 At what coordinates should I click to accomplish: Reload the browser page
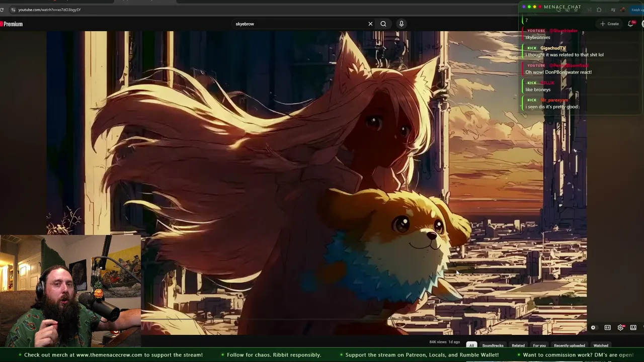coord(2,10)
